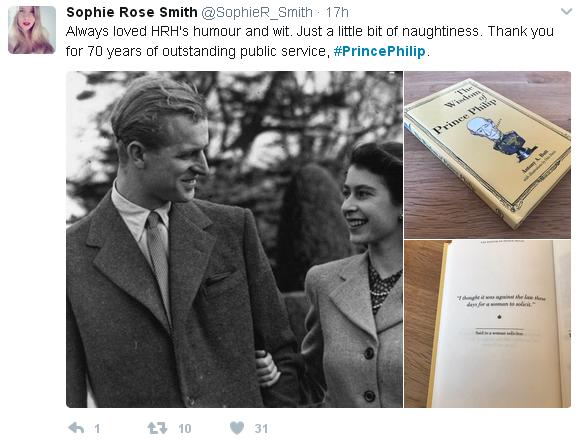Open Sophie Rose Smith's profile avatar
The height and width of the screenshot is (441, 579).
[x=32, y=30]
